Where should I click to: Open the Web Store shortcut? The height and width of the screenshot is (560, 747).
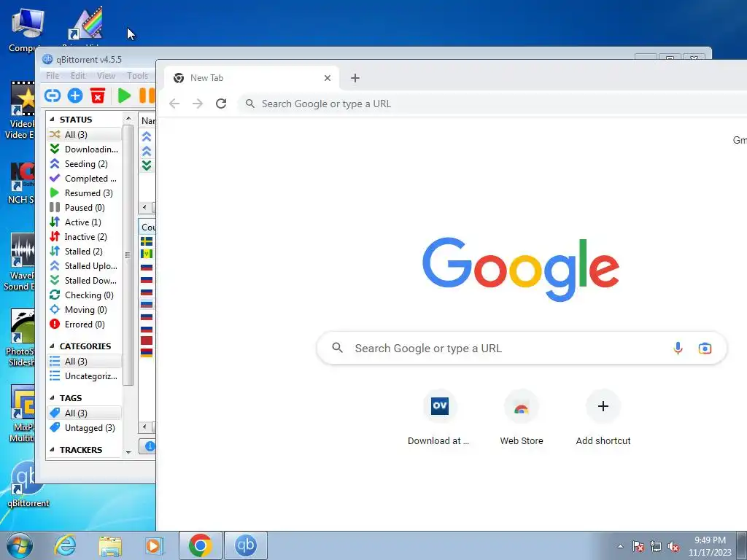[x=522, y=418]
